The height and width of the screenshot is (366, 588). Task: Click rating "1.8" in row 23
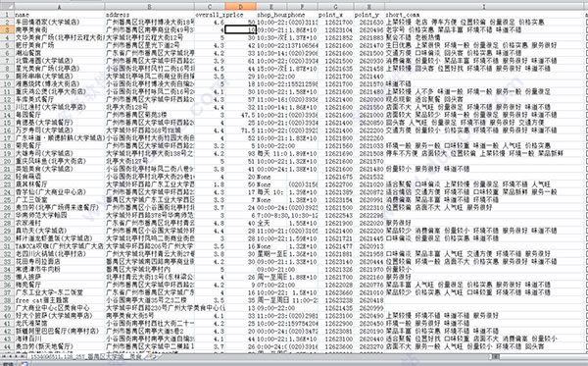tap(210, 184)
